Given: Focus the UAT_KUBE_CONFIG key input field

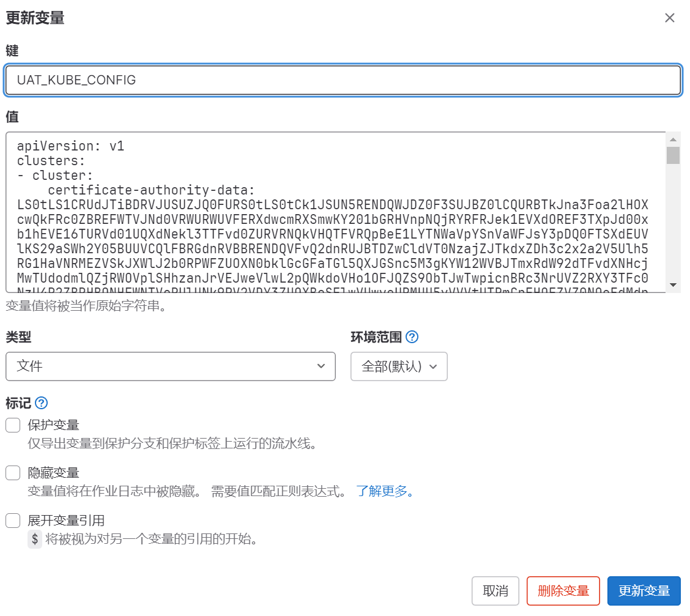Looking at the screenshot, I should (343, 80).
